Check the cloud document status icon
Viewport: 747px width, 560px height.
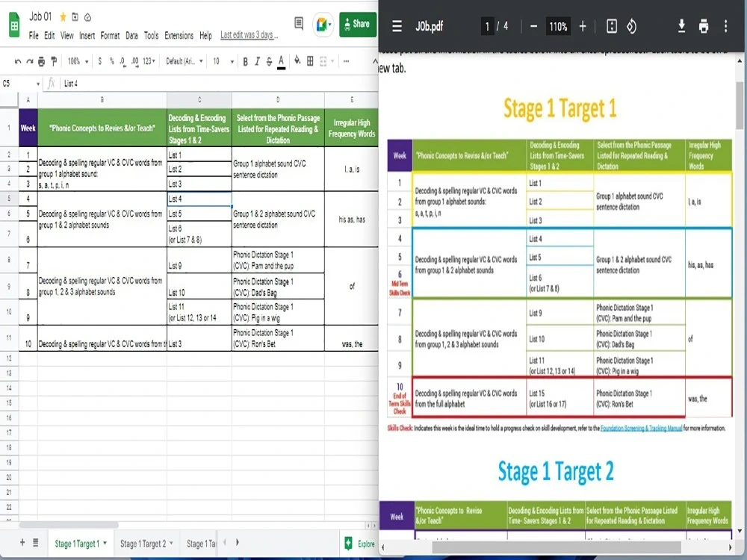pos(87,17)
